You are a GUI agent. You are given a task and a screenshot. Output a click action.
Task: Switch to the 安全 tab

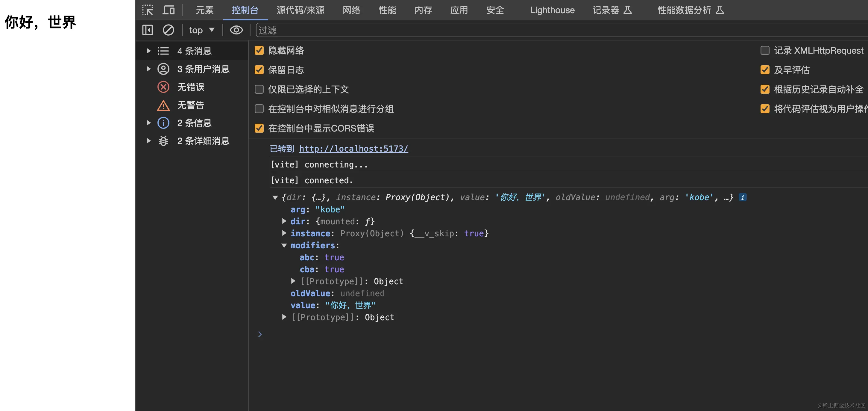495,10
